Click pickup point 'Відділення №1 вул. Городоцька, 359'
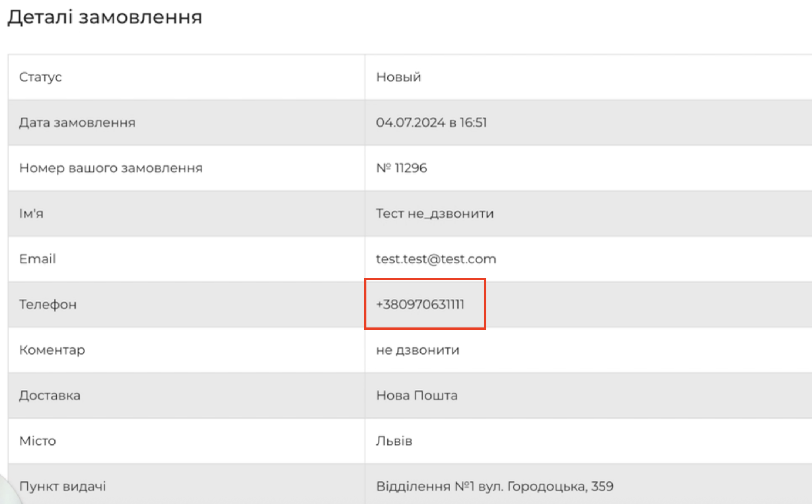 click(x=494, y=486)
